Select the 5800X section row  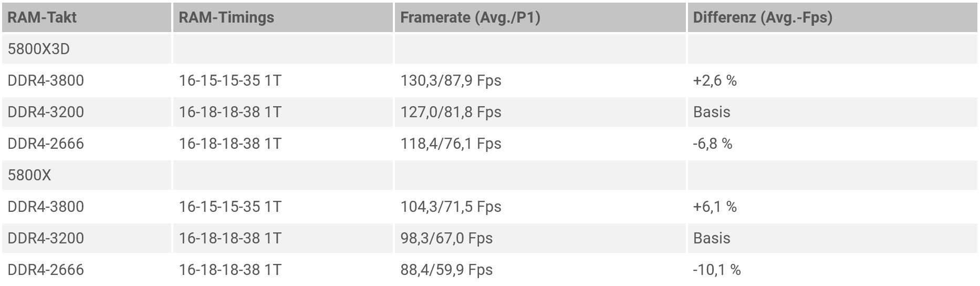pos(489,175)
